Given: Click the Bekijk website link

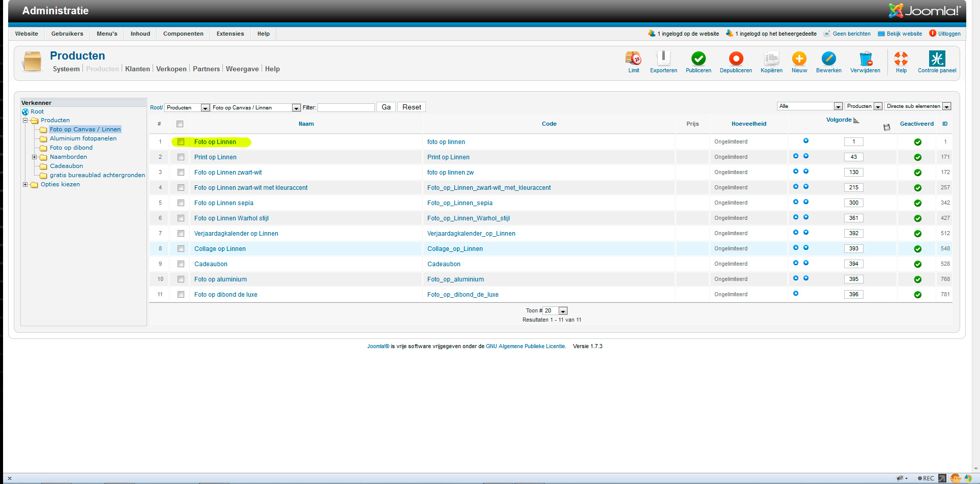Looking at the screenshot, I should [x=904, y=34].
